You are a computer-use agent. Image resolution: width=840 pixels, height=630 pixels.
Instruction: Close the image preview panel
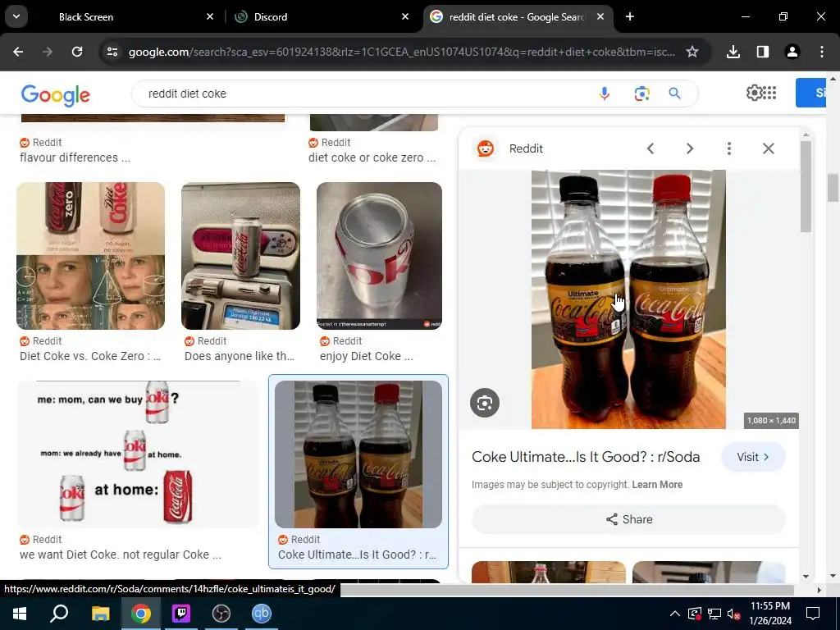[768, 148]
